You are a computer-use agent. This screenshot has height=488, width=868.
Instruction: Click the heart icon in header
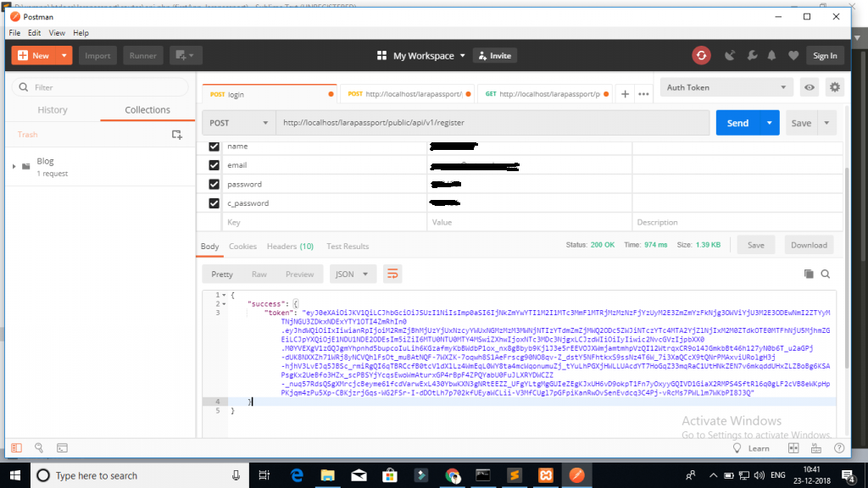[x=793, y=55]
